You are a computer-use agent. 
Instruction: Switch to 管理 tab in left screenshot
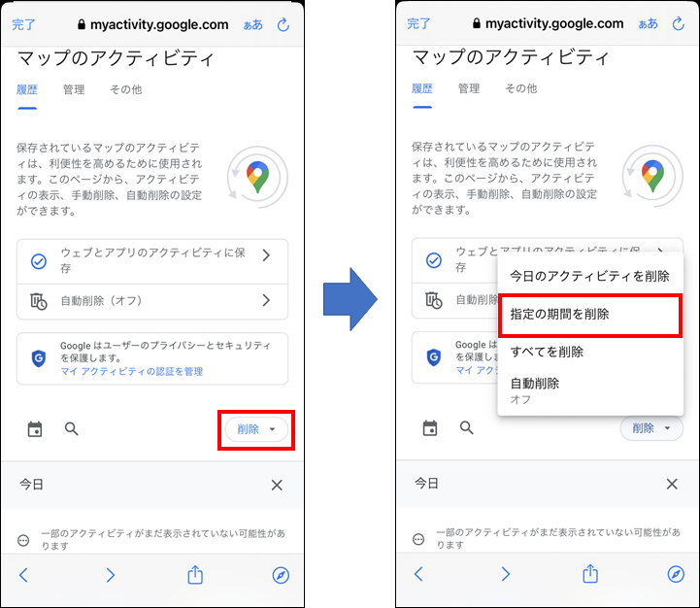(74, 89)
